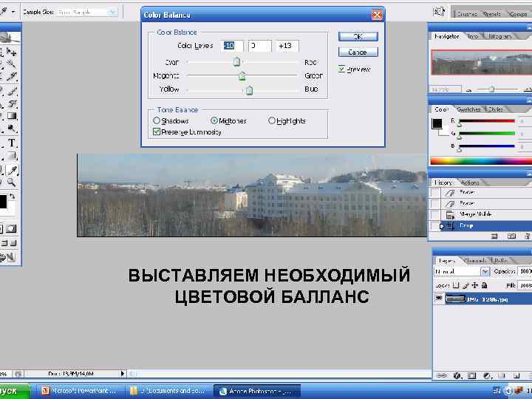Add a layer style icon in Layers panel

(457, 375)
